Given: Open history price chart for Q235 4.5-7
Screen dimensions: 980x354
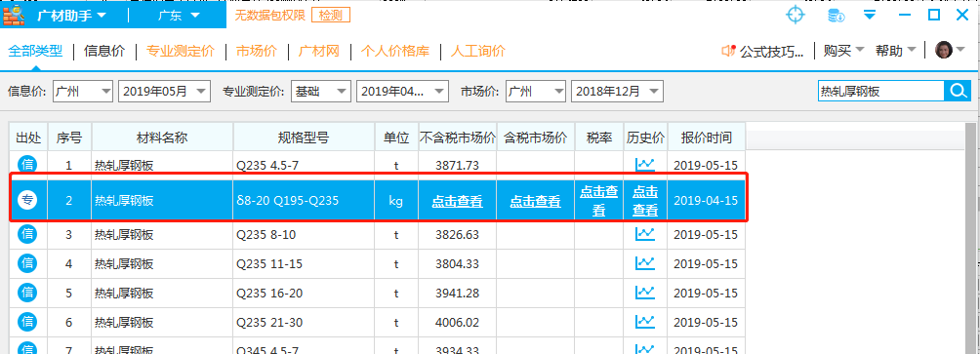Looking at the screenshot, I should tap(645, 165).
